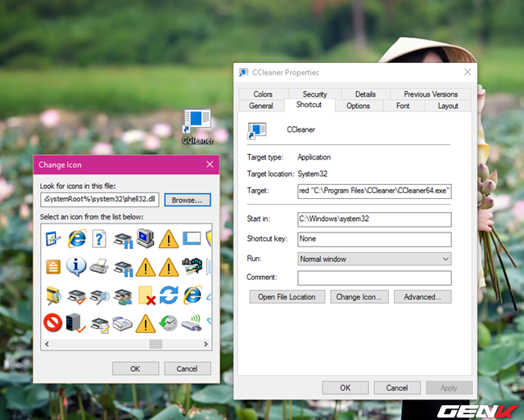Click OK in CCleaner Properties
Screen dimensions: 524x420
click(x=346, y=387)
